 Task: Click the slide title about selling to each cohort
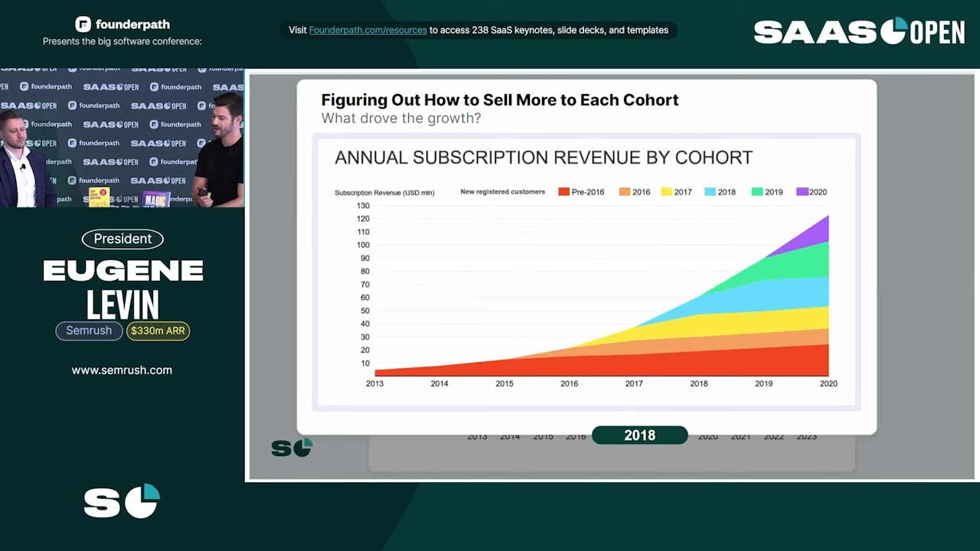click(x=500, y=99)
